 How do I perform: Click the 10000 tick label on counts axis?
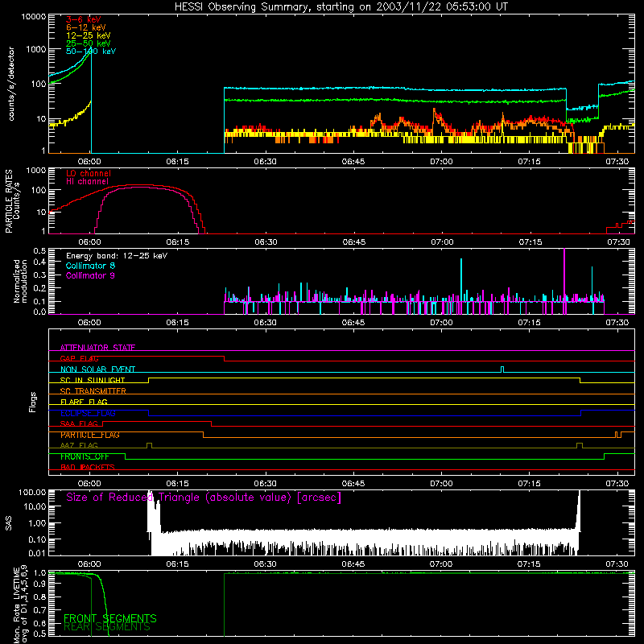pos(34,16)
